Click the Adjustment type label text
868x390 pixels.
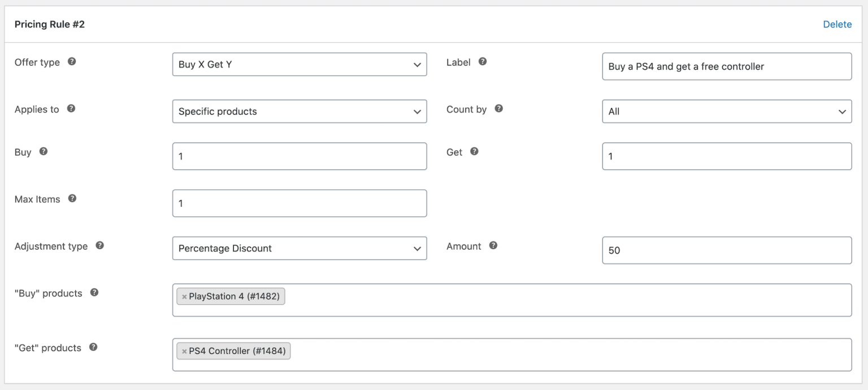click(x=51, y=246)
